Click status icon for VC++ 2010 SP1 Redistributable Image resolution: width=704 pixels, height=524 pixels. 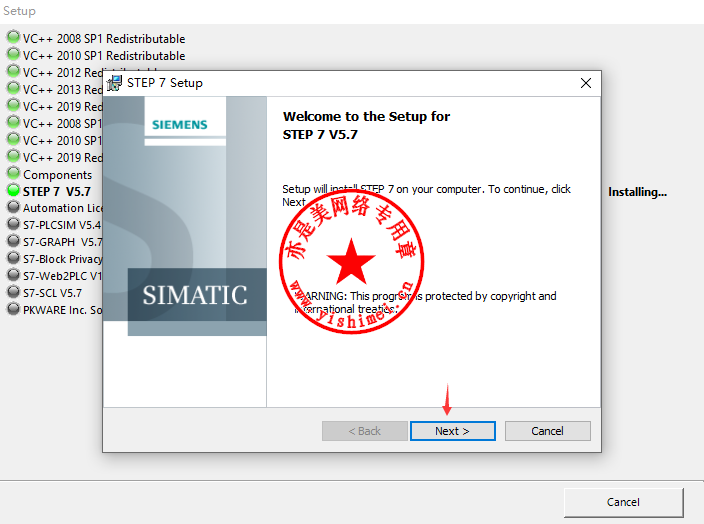13,54
